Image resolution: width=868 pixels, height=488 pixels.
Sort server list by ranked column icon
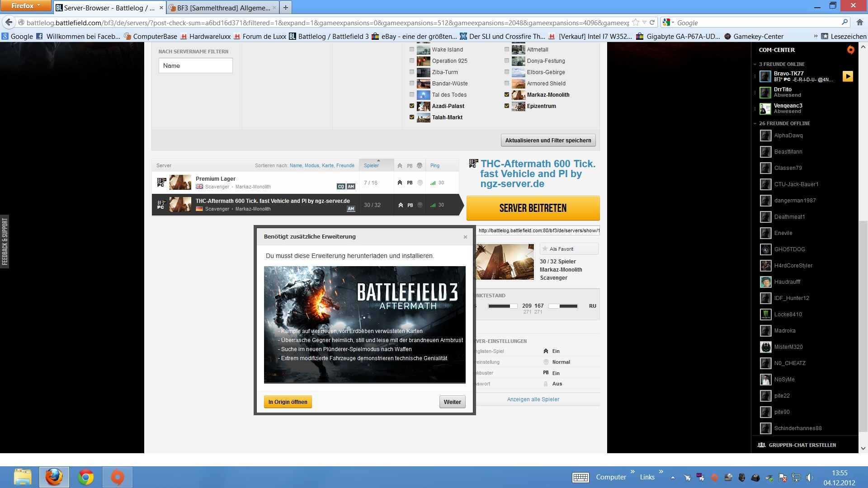(400, 165)
